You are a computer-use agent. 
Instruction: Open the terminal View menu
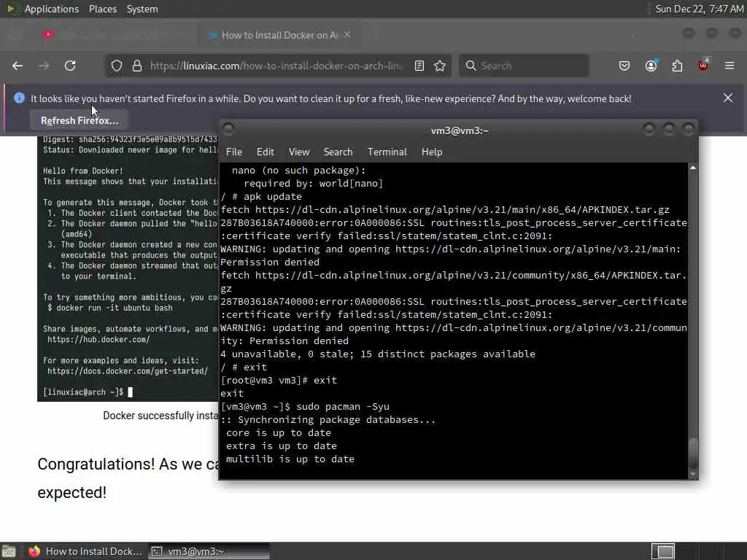pos(299,152)
